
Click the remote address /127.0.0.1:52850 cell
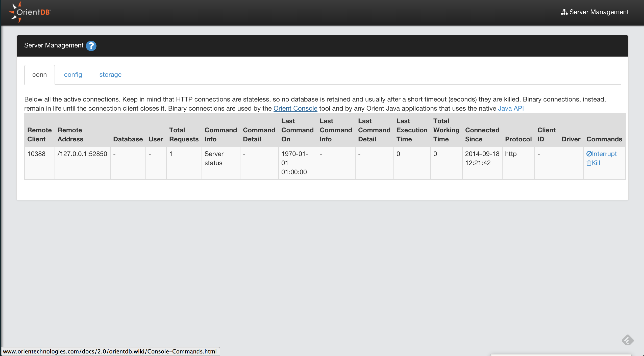tap(82, 154)
